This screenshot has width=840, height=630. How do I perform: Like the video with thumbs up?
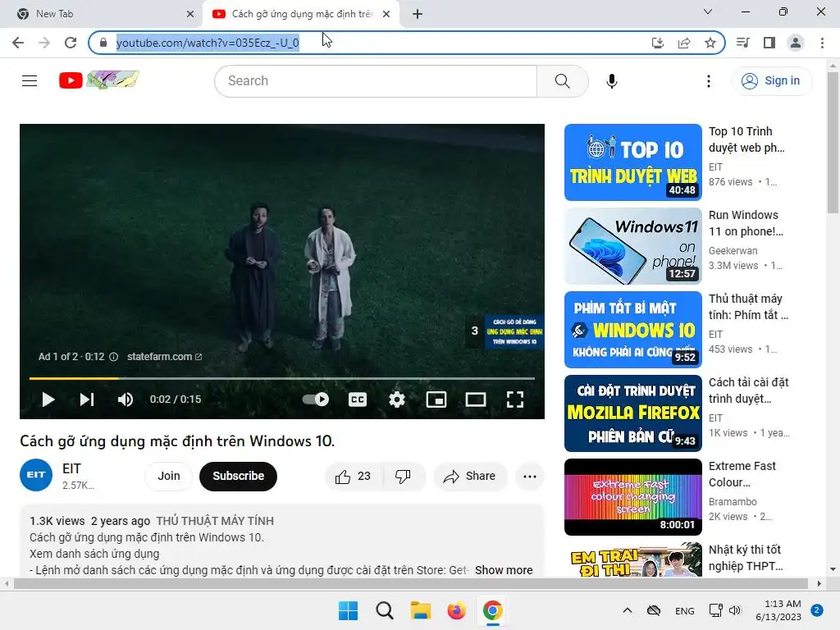(x=353, y=477)
